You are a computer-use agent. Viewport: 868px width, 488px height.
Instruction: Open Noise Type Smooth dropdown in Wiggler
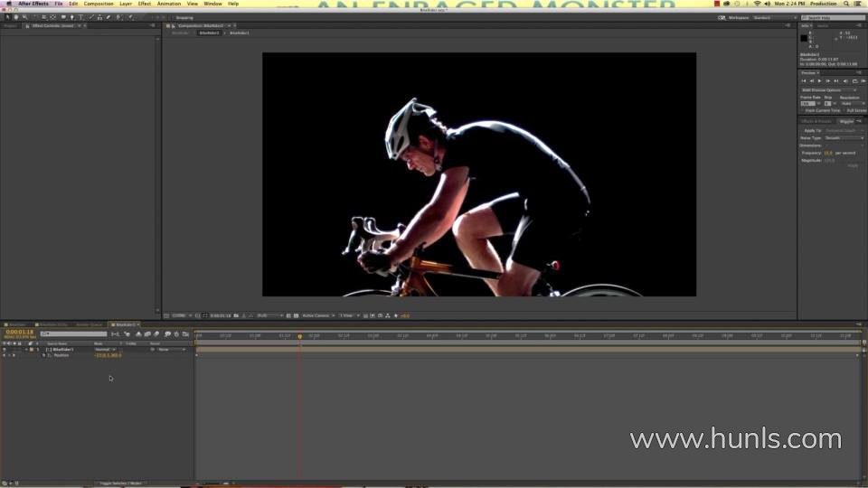point(844,137)
